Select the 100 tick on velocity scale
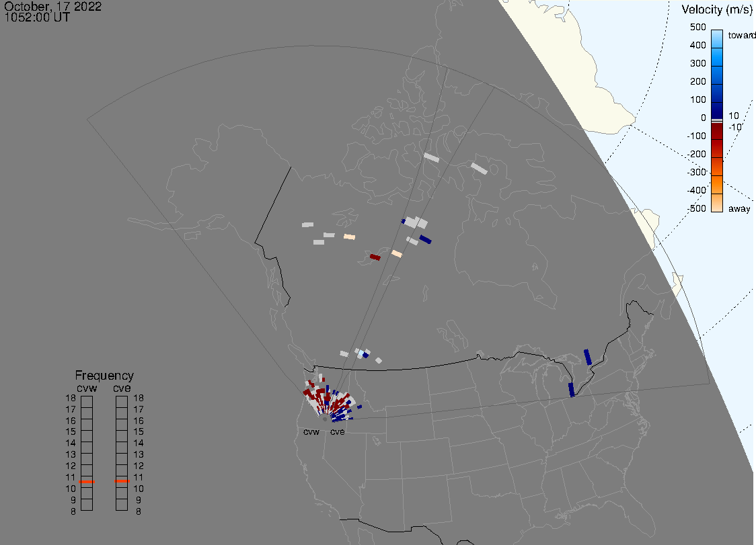The image size is (756, 545). (697, 99)
